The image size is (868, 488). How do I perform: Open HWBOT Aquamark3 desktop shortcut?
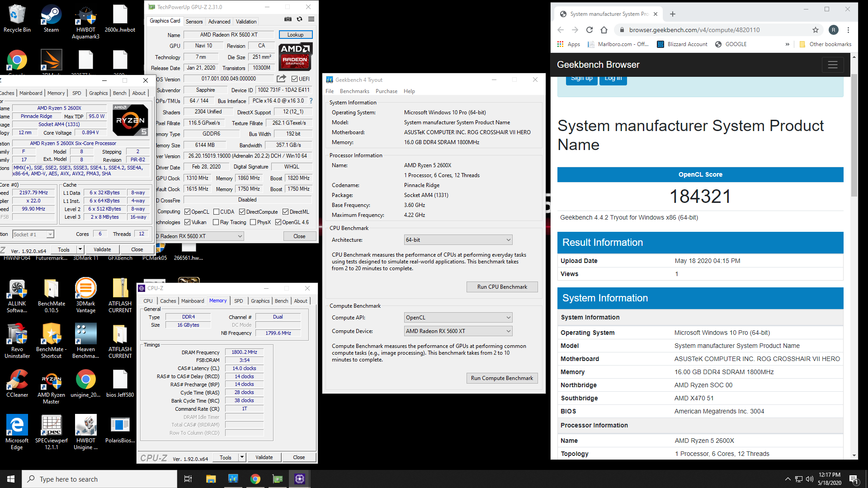85,22
